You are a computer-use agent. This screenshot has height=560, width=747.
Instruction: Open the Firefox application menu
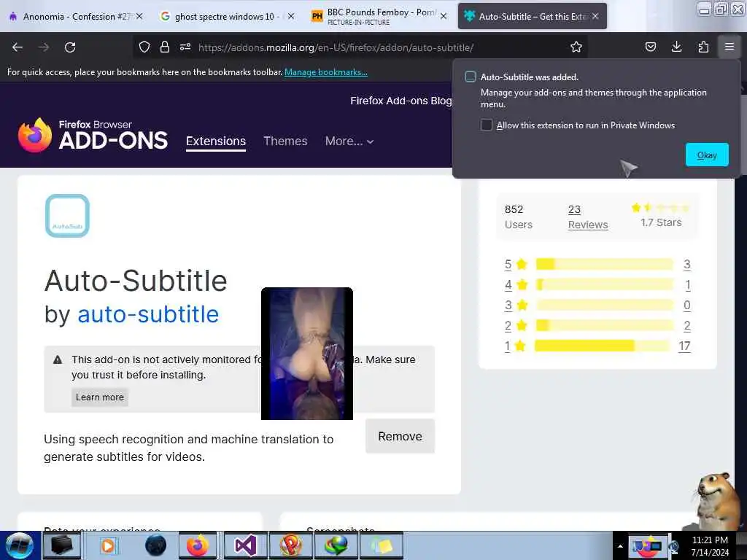[x=729, y=47]
